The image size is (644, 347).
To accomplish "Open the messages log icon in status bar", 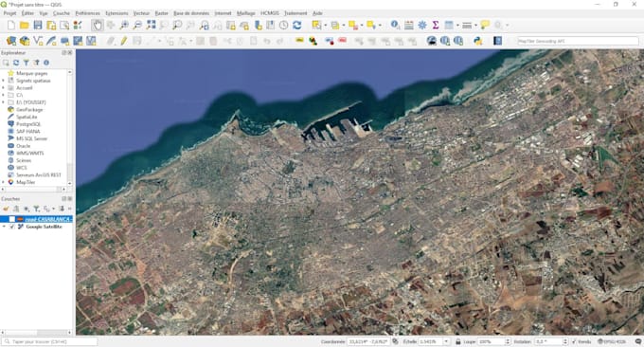I will point(637,341).
